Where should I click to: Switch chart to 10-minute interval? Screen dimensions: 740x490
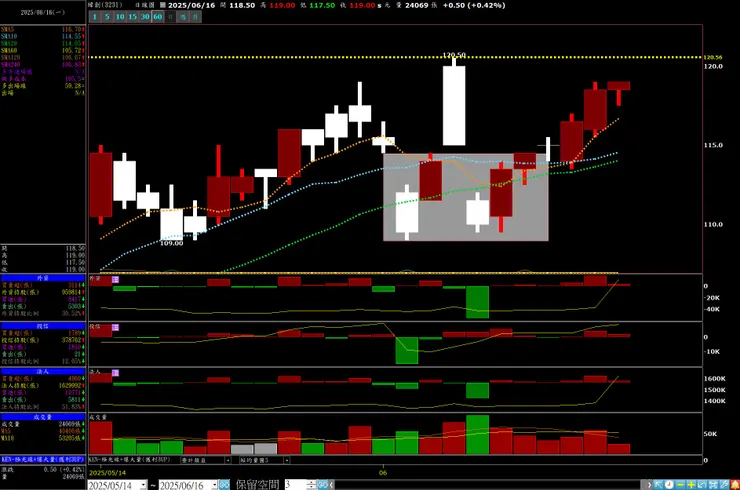[x=120, y=17]
